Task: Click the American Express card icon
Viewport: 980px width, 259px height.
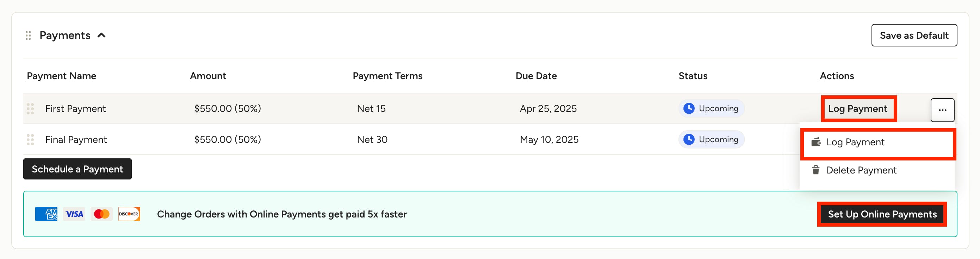Action: click(46, 214)
